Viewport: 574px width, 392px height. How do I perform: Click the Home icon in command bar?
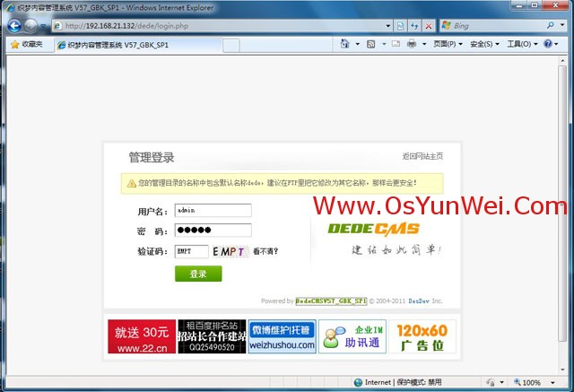point(344,44)
